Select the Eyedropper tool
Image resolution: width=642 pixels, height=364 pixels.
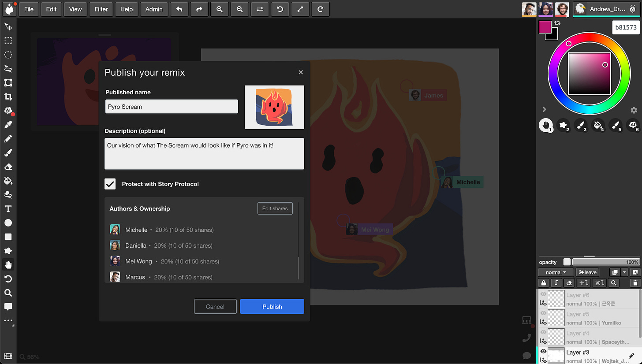[x=8, y=125]
